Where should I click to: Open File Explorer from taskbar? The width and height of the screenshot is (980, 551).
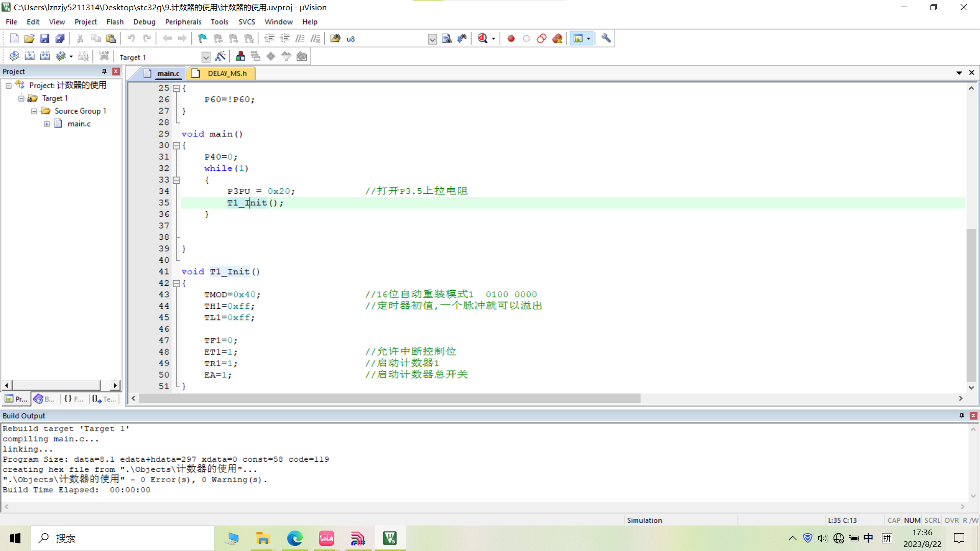[x=263, y=538]
